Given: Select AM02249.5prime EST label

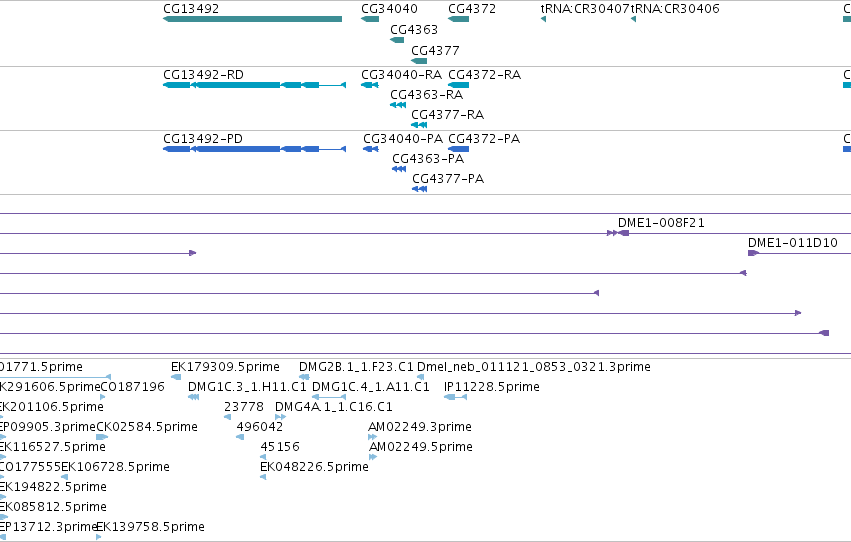Looking at the screenshot, I should point(421,447).
